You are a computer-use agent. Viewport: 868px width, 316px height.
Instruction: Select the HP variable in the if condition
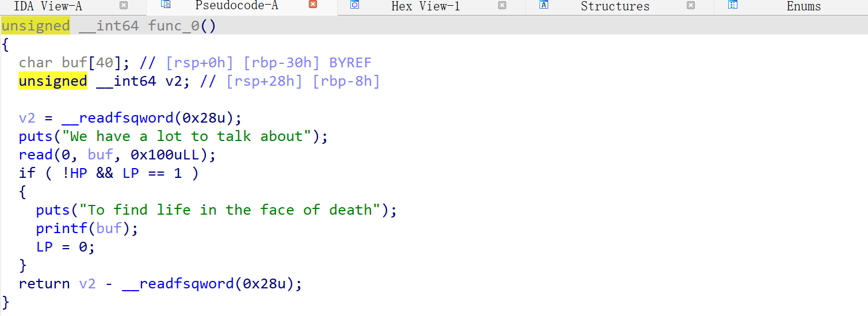78,173
